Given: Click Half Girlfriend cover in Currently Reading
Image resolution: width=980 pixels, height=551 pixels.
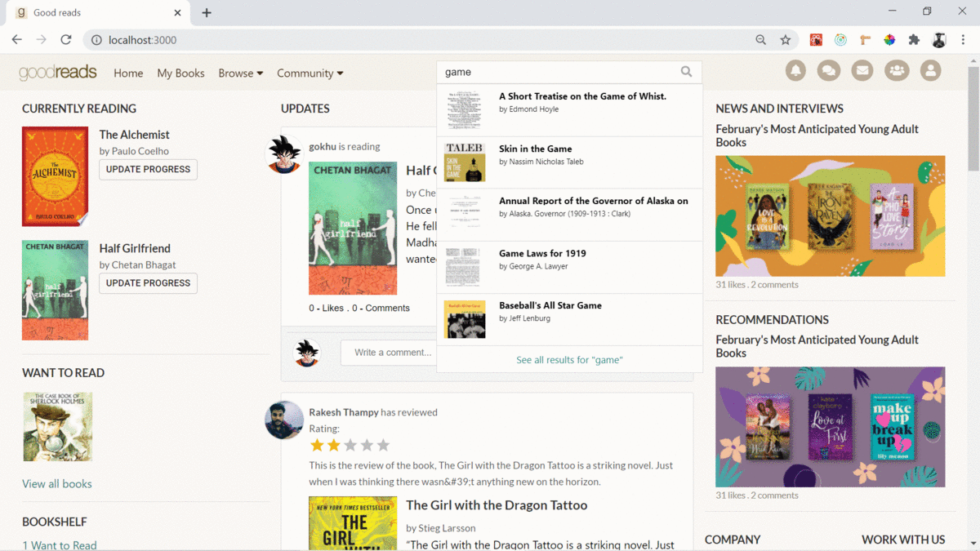Looking at the screenshot, I should point(55,290).
